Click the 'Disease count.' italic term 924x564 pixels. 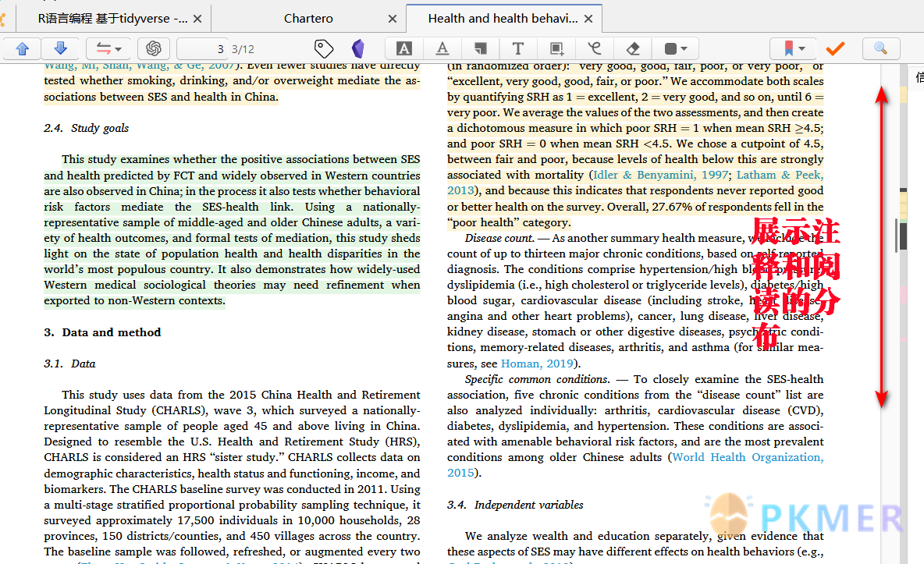(499, 238)
